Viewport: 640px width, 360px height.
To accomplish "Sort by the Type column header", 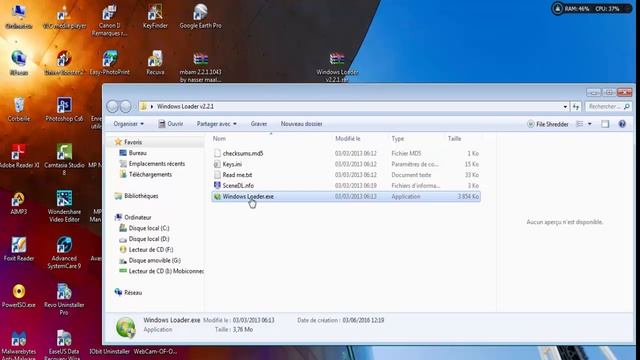I will click(398, 139).
